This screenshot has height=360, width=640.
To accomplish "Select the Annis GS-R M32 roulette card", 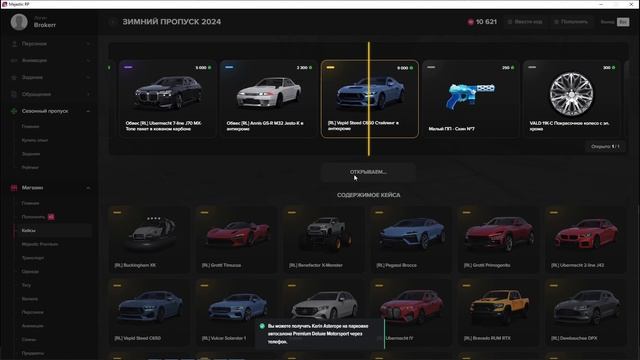I will click(269, 99).
